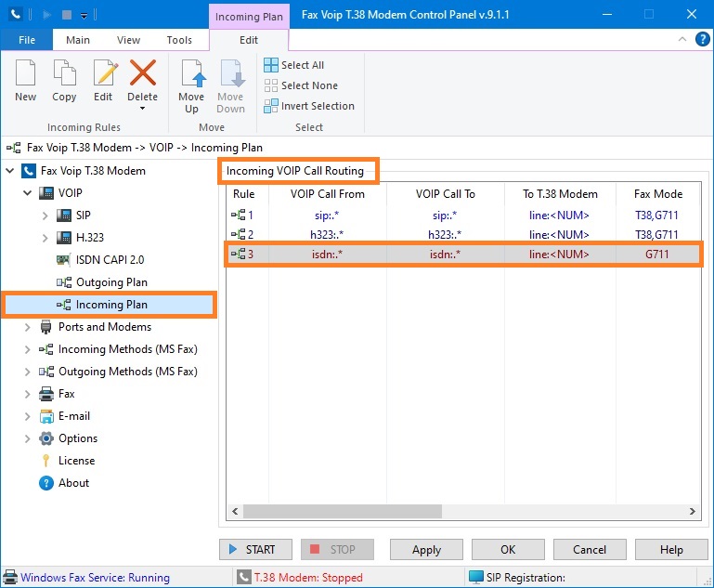Click the VOIP phone device icon
The image size is (714, 588).
(46, 193)
